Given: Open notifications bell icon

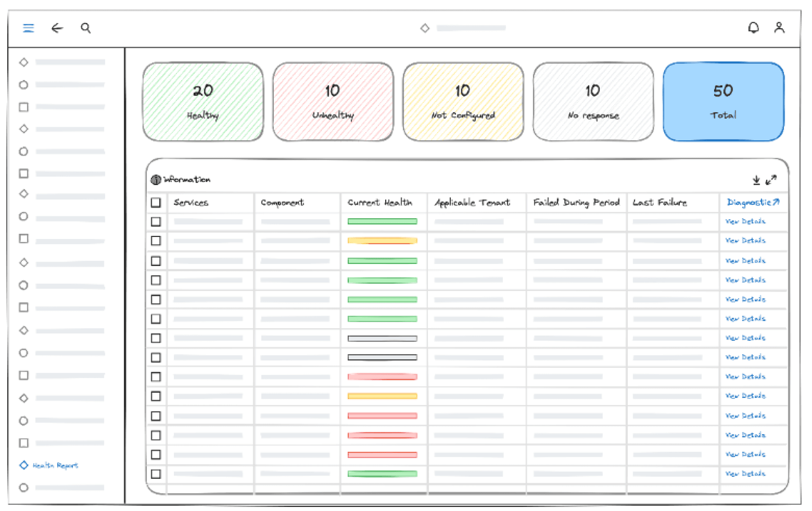Looking at the screenshot, I should (753, 28).
